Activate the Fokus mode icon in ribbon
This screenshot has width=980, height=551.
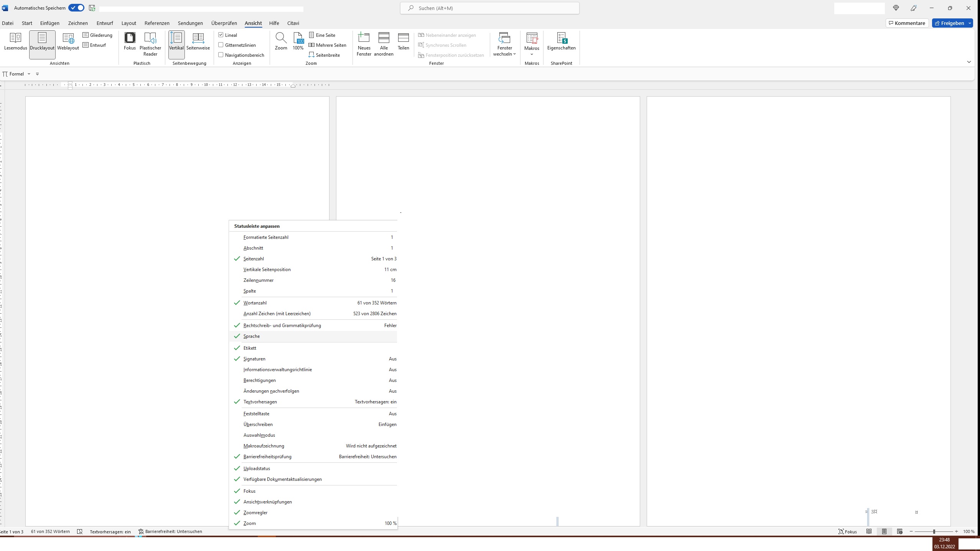pos(130,41)
